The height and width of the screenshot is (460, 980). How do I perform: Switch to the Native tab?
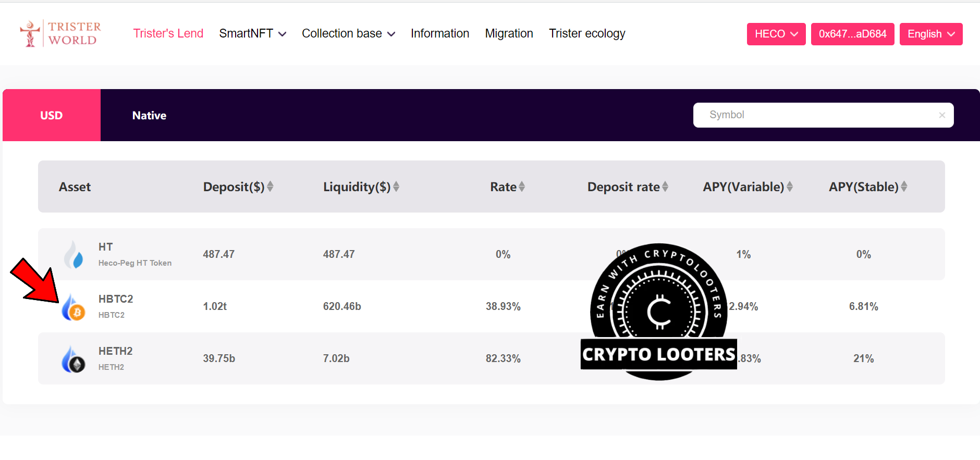[149, 115]
